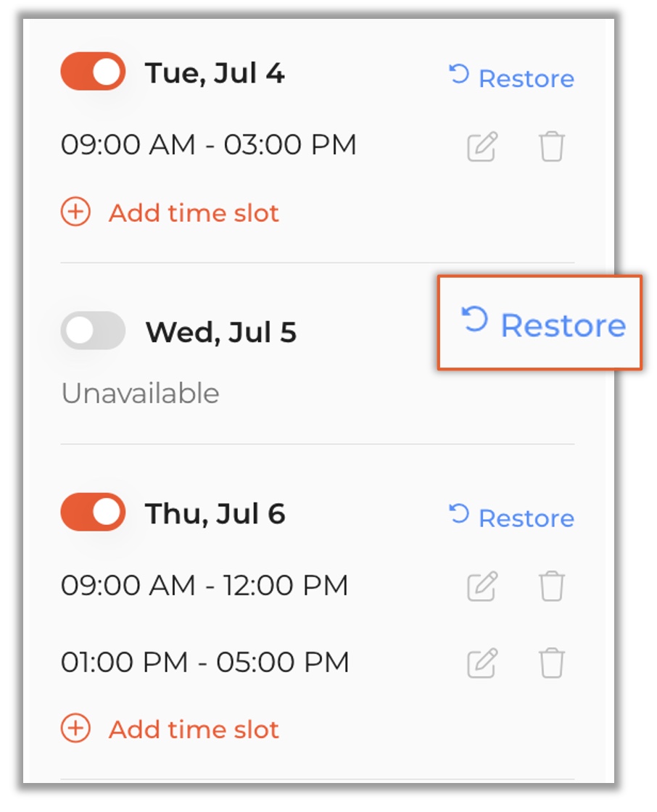657x812 pixels.
Task: Enable availability toggle for Wed, Jul 5
Action: [93, 331]
